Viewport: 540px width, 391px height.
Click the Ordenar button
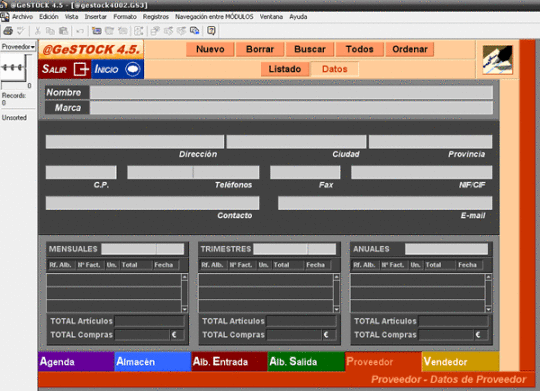click(x=409, y=49)
